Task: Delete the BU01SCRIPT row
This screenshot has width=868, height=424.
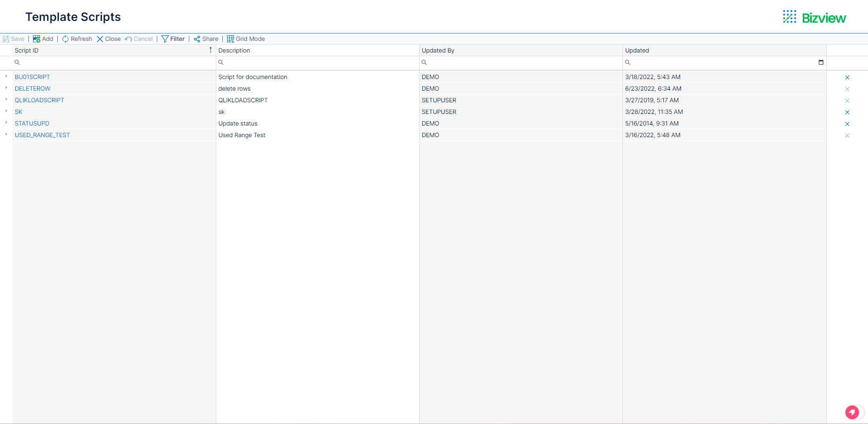Action: 847,78
